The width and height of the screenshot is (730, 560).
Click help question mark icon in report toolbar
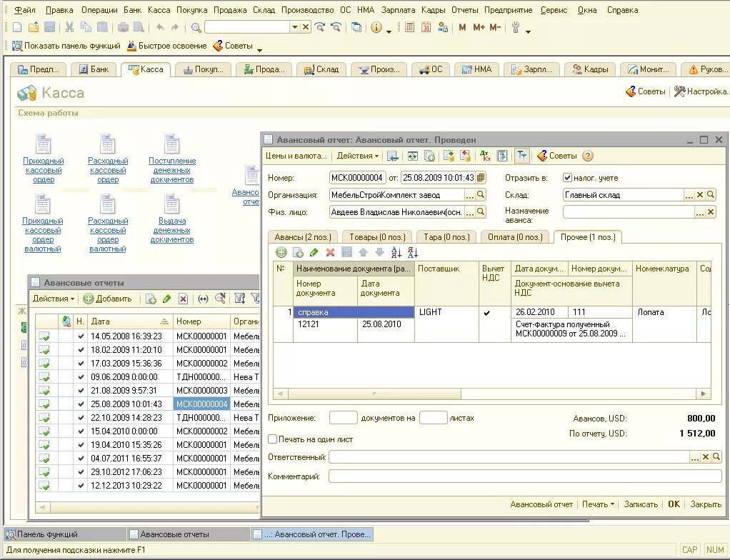coord(588,156)
